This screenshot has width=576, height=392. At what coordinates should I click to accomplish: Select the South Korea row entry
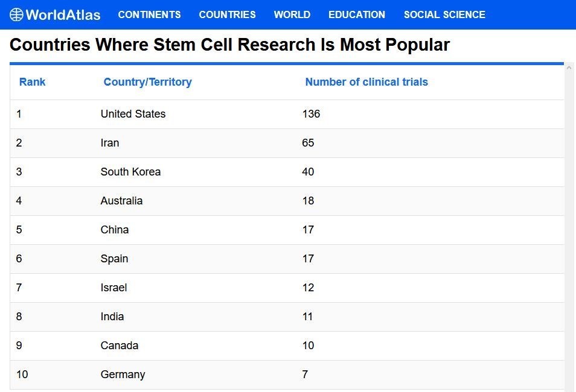pyautogui.click(x=130, y=172)
